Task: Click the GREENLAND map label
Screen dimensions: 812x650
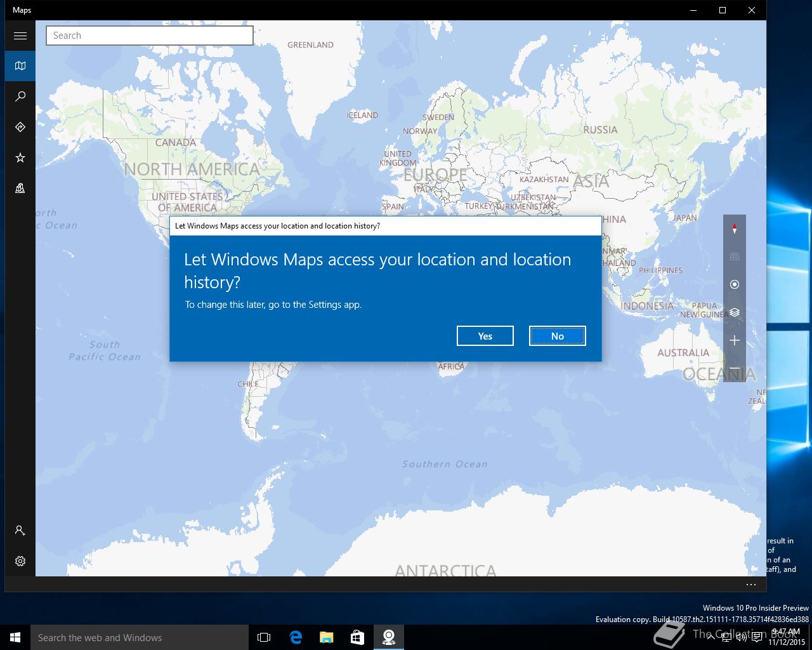Action: [310, 44]
